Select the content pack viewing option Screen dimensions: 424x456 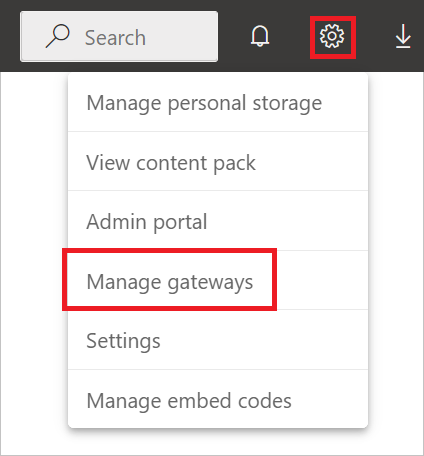218,162
